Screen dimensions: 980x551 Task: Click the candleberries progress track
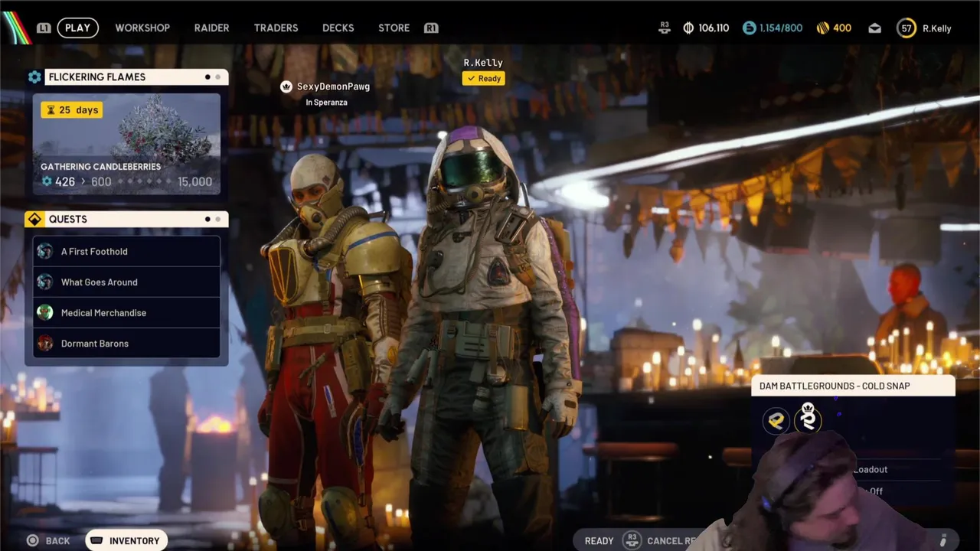(126, 181)
